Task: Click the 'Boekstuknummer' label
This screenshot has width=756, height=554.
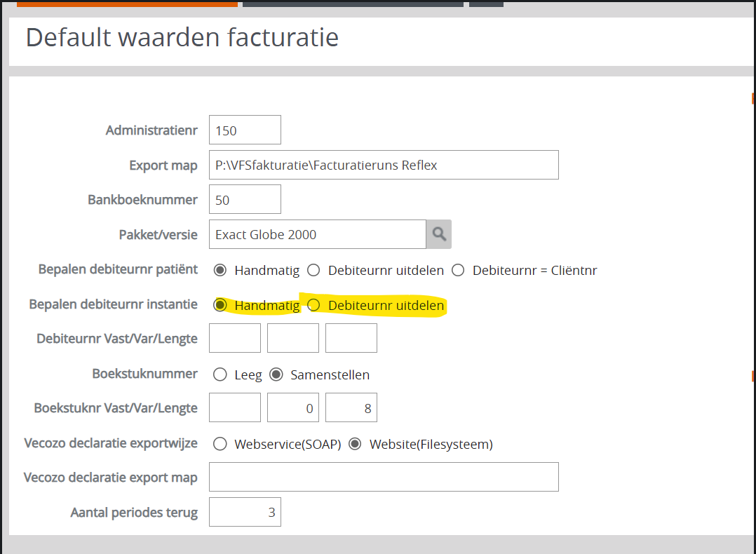Action: click(144, 374)
